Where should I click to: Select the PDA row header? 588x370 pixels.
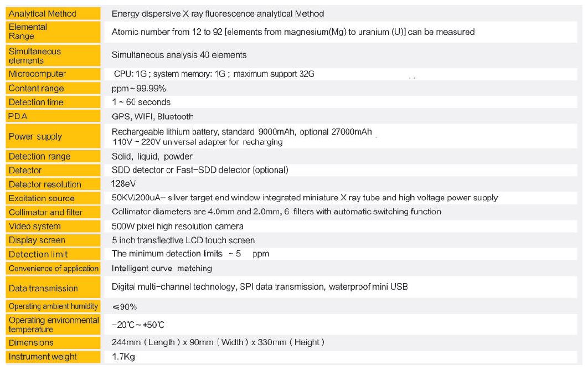coord(18,116)
